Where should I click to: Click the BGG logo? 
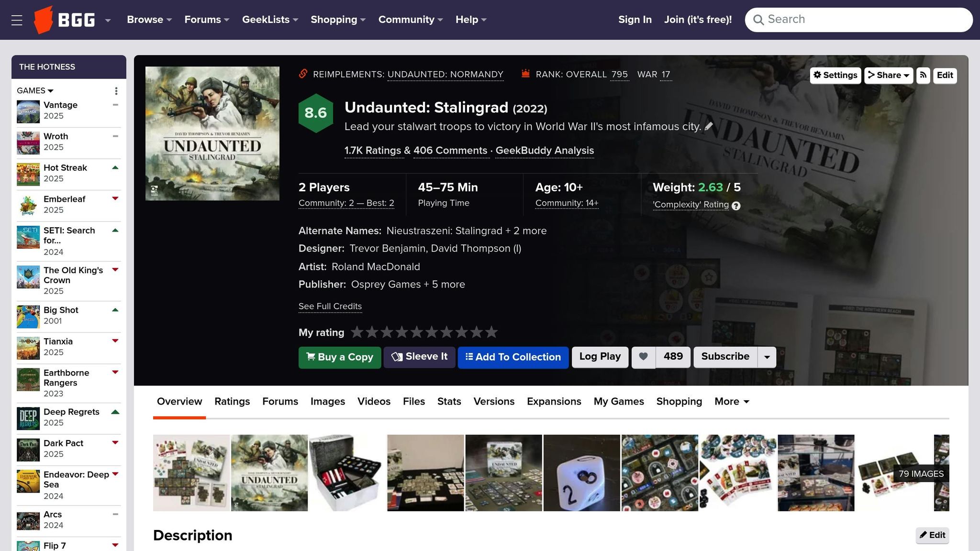click(64, 20)
